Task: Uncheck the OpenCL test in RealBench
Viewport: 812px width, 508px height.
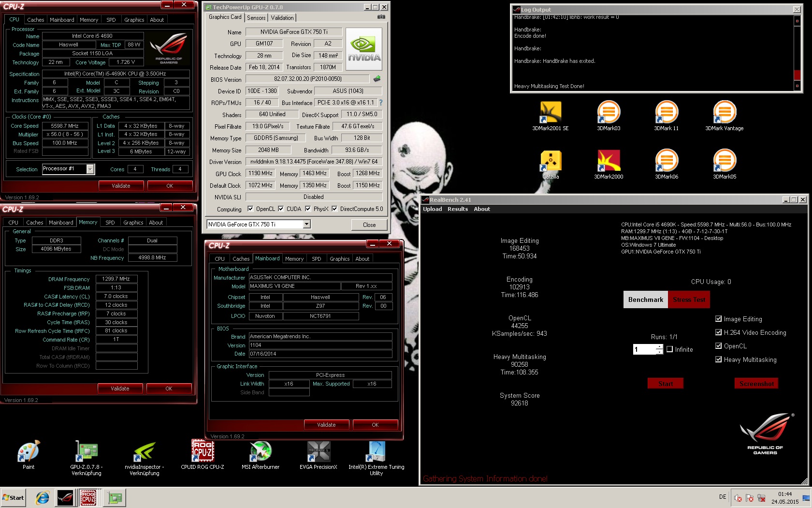Action: [718, 346]
